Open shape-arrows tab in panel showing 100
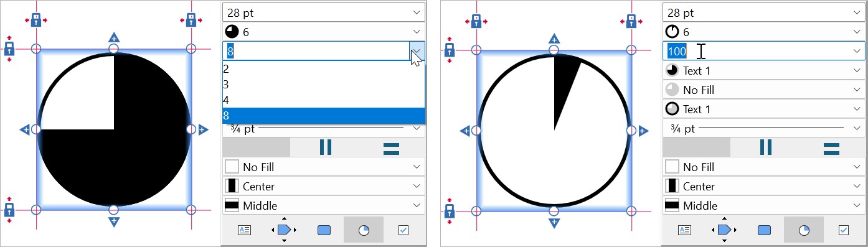The height and width of the screenshot is (247, 868). (x=724, y=230)
